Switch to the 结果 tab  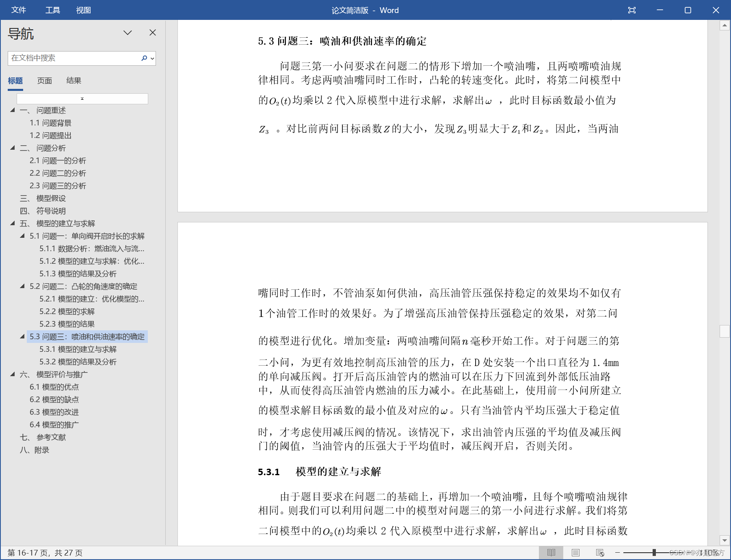[74, 81]
